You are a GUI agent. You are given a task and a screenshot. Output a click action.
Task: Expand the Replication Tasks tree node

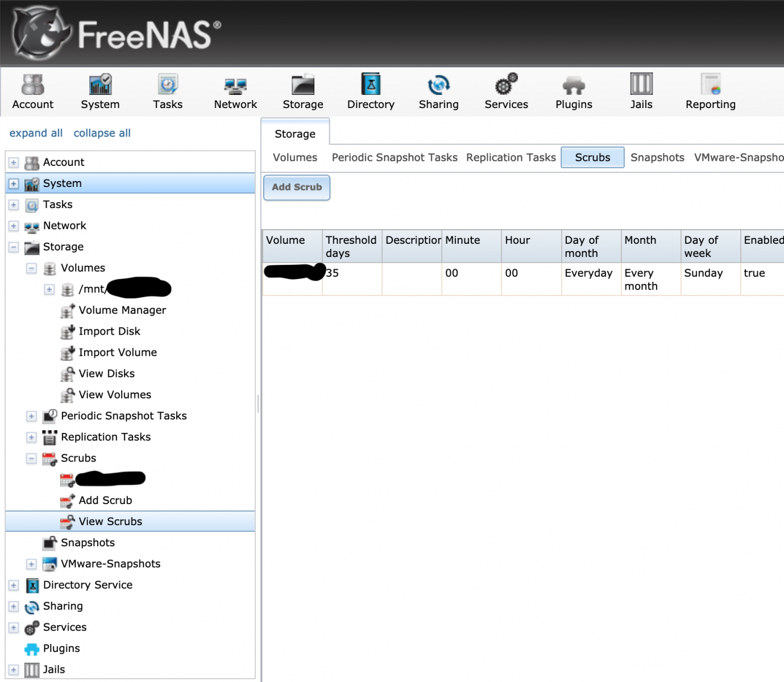tap(31, 437)
